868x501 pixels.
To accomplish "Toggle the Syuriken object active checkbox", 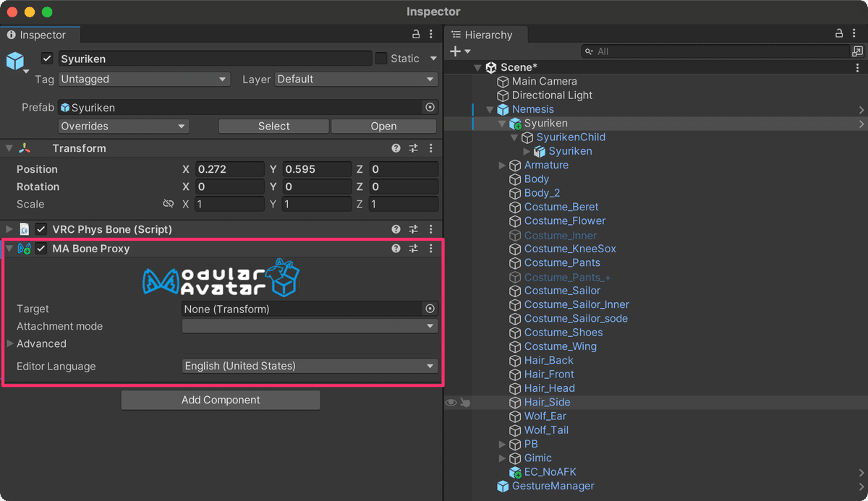I will tap(47, 59).
